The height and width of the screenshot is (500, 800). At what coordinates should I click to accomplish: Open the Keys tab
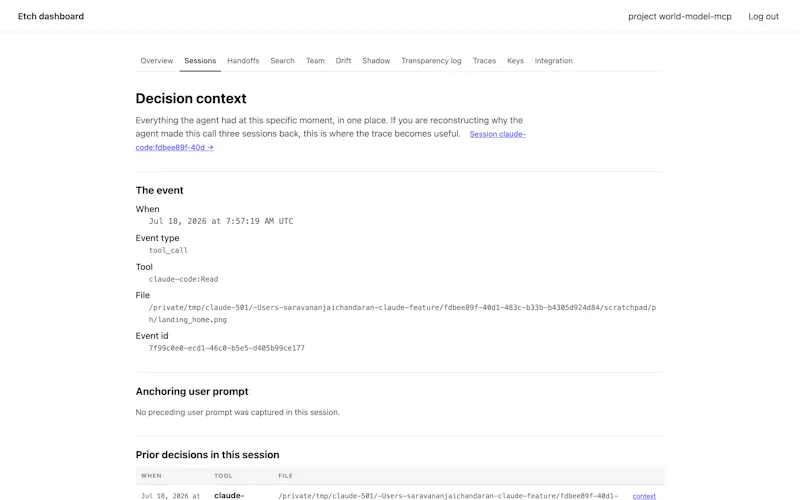coord(515,61)
